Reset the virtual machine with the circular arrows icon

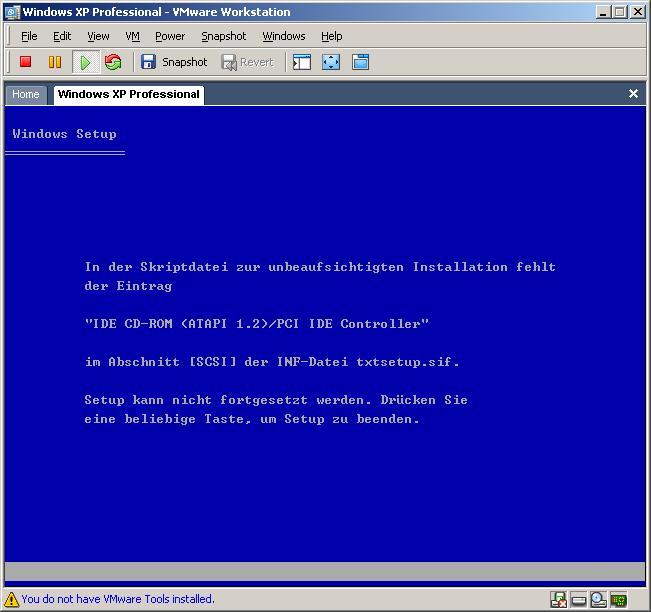coord(113,62)
